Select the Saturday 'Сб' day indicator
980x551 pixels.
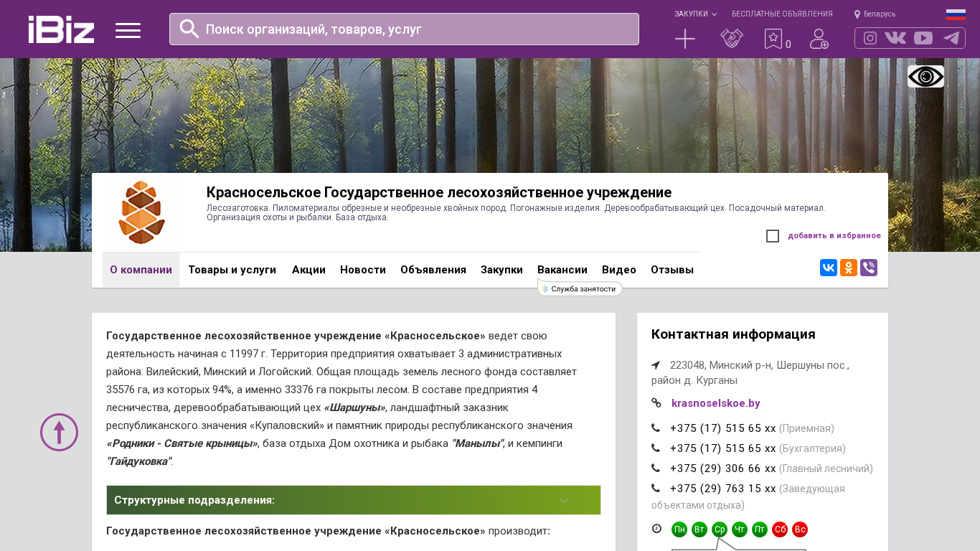tap(780, 529)
